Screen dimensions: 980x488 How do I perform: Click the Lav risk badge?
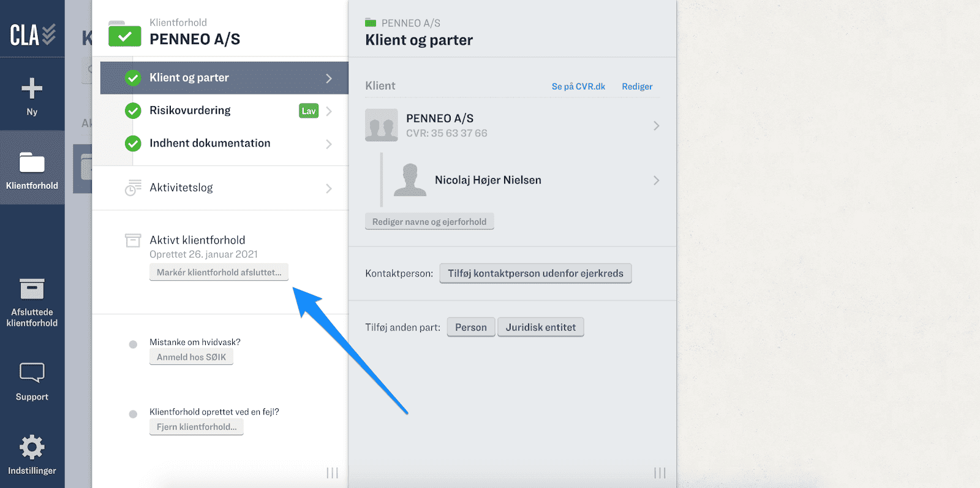pos(309,111)
